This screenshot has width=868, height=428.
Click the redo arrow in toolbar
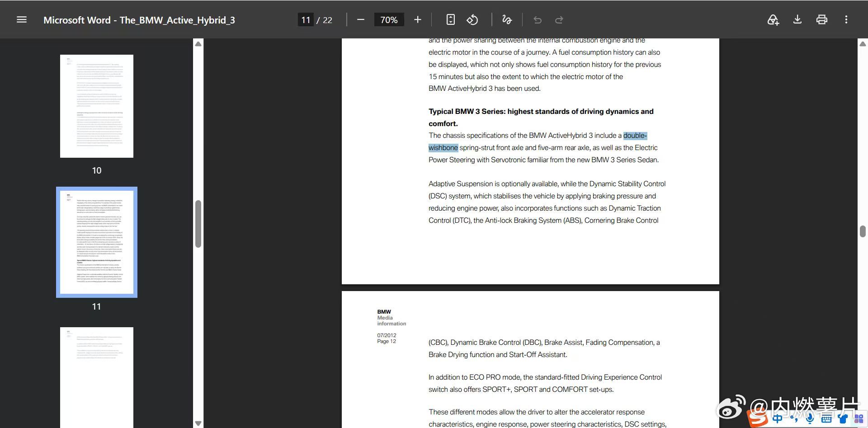(x=559, y=20)
